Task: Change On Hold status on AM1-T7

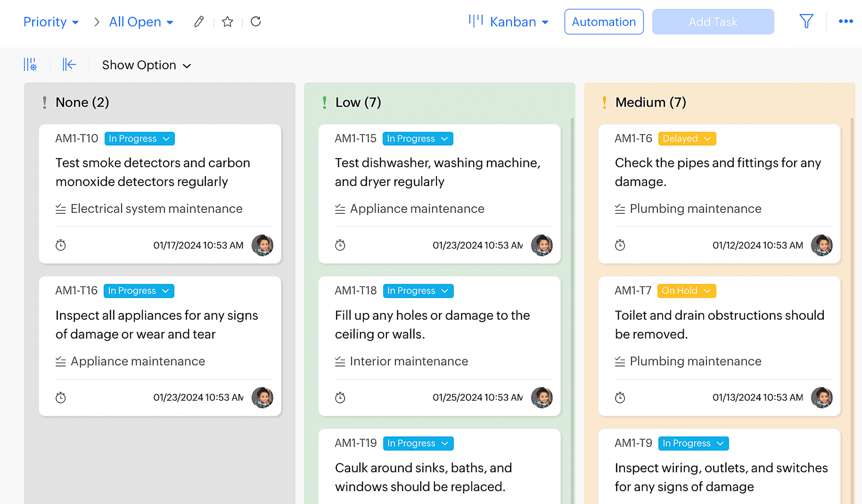Action: pos(686,291)
